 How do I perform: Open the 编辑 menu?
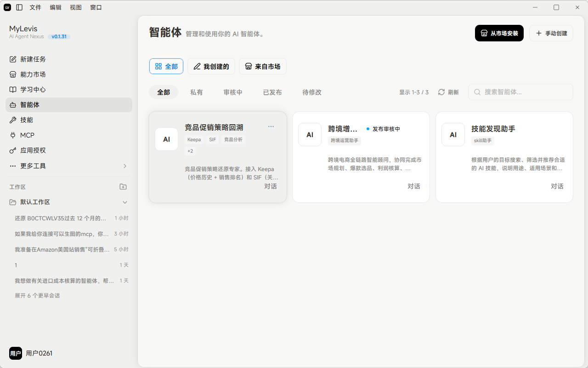pos(56,7)
